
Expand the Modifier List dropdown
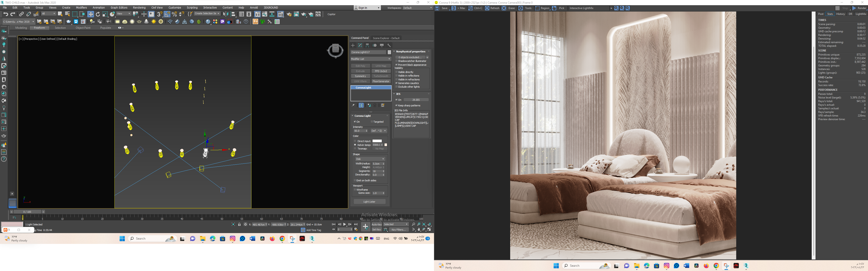371,59
